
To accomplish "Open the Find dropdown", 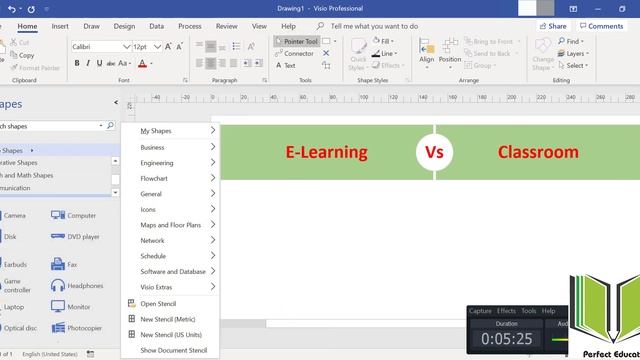I will click(x=571, y=41).
